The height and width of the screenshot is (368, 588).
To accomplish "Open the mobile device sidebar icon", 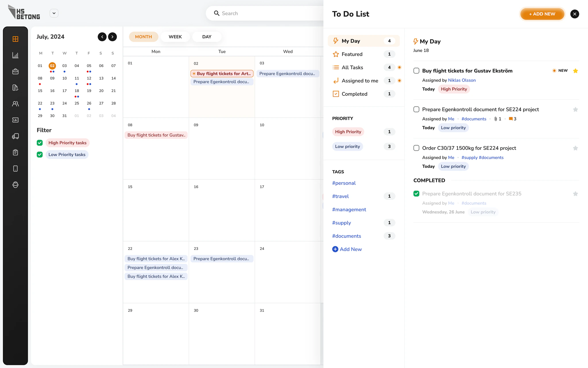I will pyautogui.click(x=16, y=168).
